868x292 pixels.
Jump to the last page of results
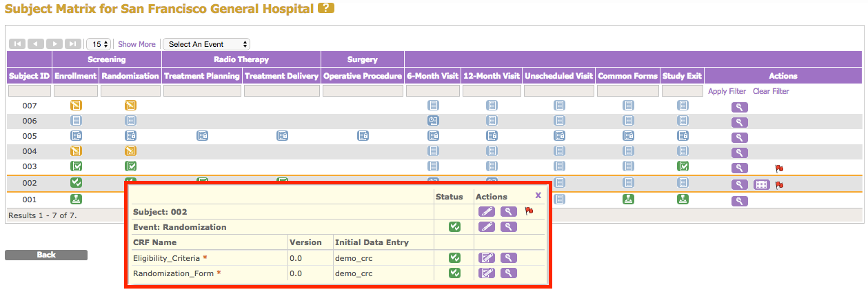click(72, 44)
